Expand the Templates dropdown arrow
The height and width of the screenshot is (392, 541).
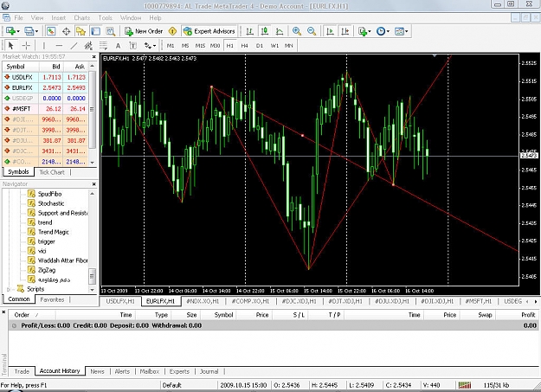pos(407,31)
